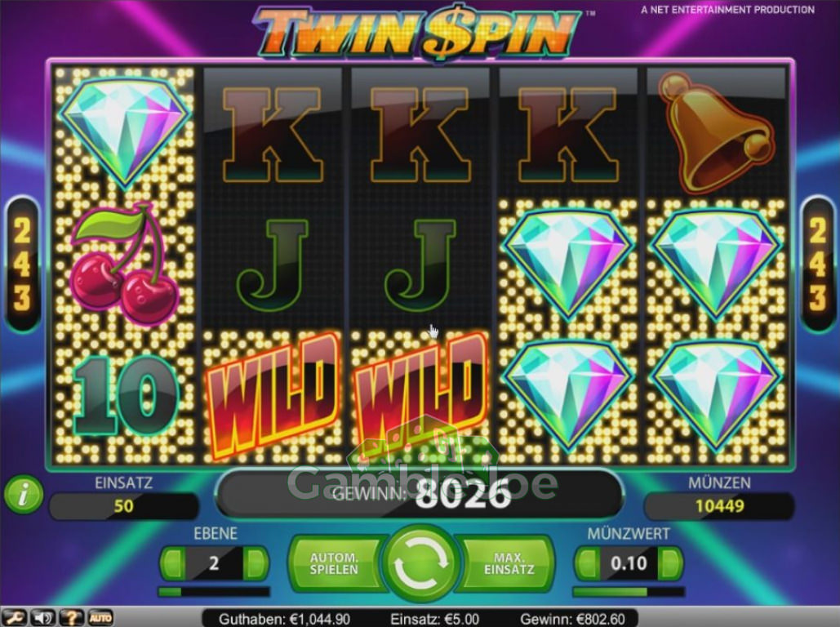Open settings with the wrench icon
This screenshot has width=840, height=627.
coord(14,617)
